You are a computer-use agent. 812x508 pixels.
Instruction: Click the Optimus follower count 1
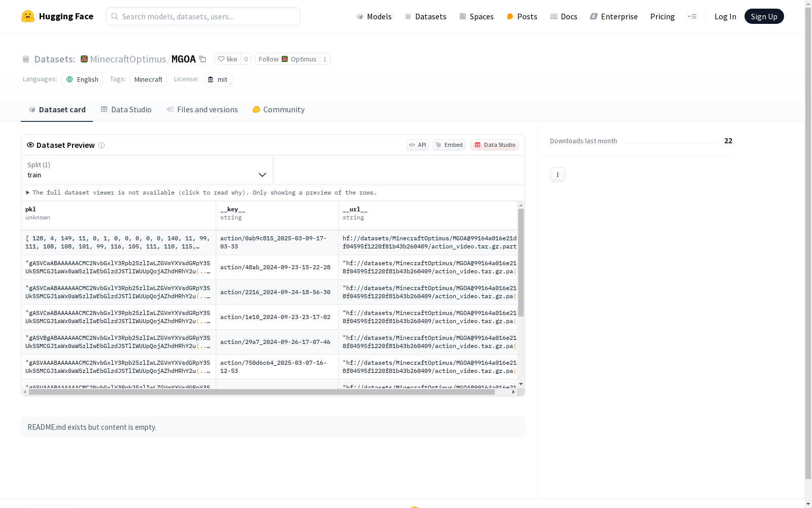[325, 59]
